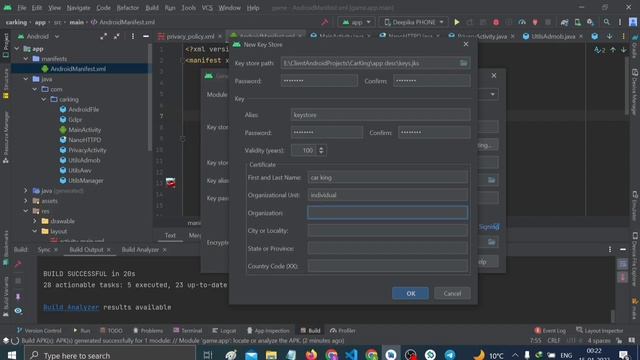Open the Device Manager toolbar icon
This screenshot has width=640, height=360.
tap(577, 22)
